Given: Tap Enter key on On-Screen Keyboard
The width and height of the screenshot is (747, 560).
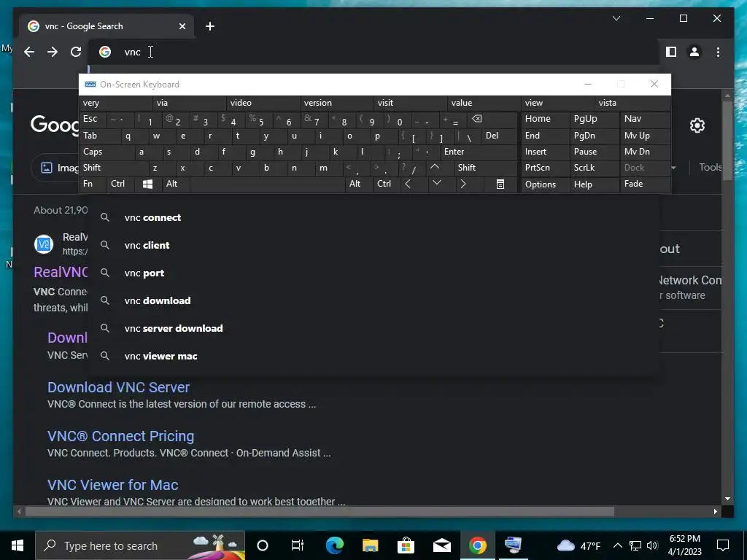Looking at the screenshot, I should [x=479, y=152].
